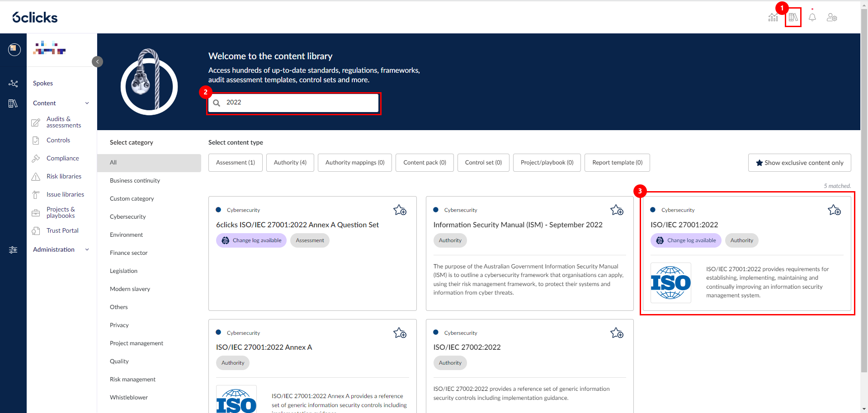The height and width of the screenshot is (413, 868).
Task: Open the Compliance page link
Action: coord(63,159)
